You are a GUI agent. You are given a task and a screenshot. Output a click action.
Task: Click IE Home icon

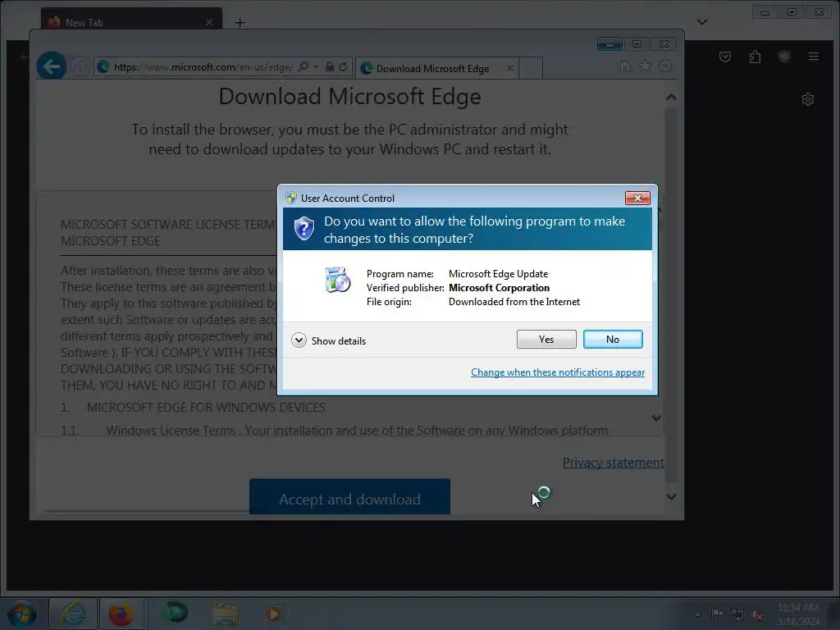tap(624, 66)
